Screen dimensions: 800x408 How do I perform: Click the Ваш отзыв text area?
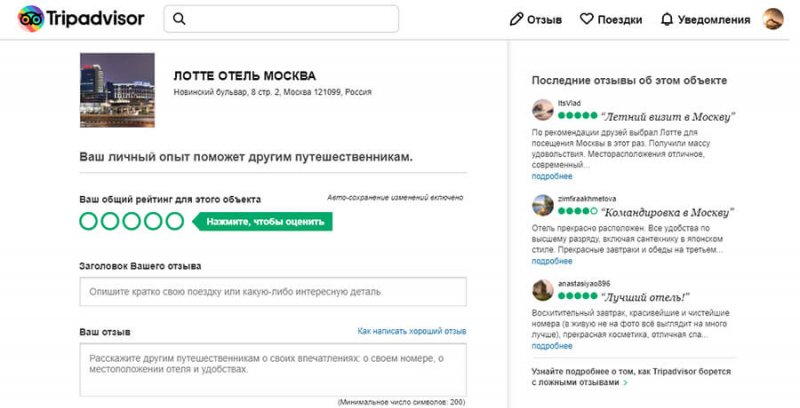[273, 370]
